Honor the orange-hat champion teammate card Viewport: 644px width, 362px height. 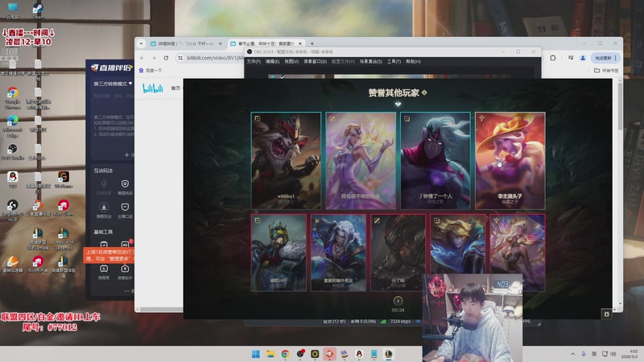tap(510, 160)
